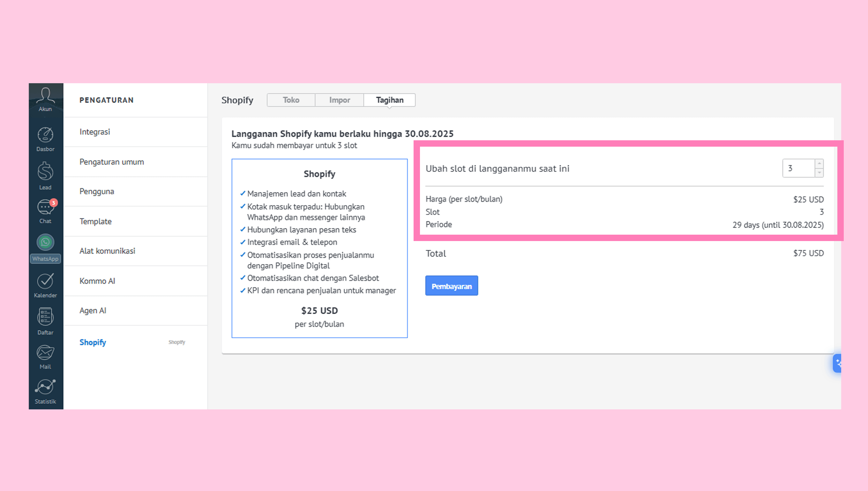This screenshot has height=491, width=868.
Task: Click the Pembayaran button
Action: pyautogui.click(x=452, y=286)
